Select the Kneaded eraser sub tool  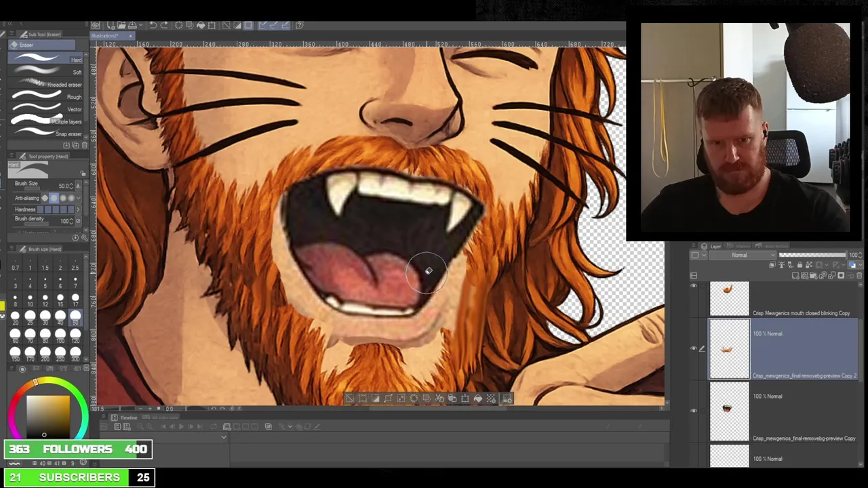click(x=45, y=83)
